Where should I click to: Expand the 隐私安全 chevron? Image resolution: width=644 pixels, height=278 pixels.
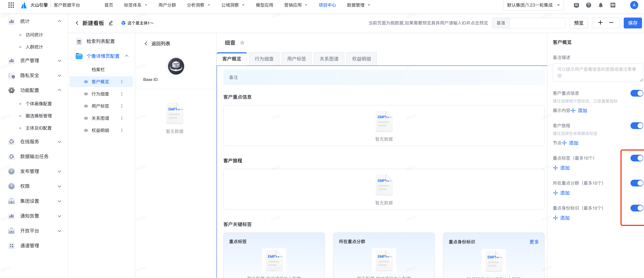59,75
